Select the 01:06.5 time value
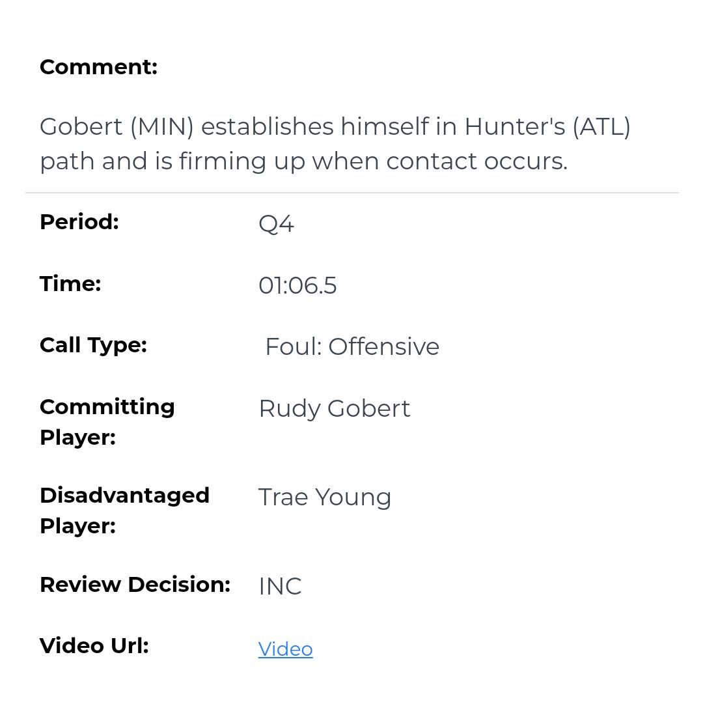703x728 pixels. [297, 286]
